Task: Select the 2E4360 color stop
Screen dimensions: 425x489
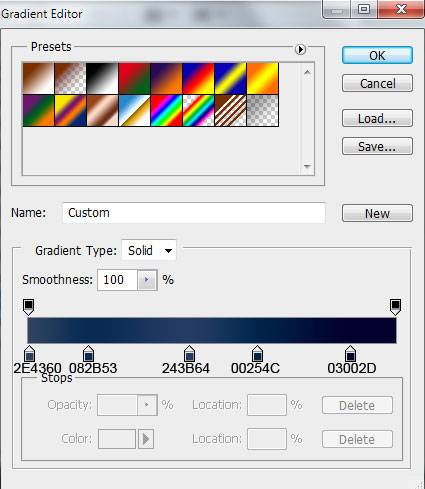Action: 29,354
